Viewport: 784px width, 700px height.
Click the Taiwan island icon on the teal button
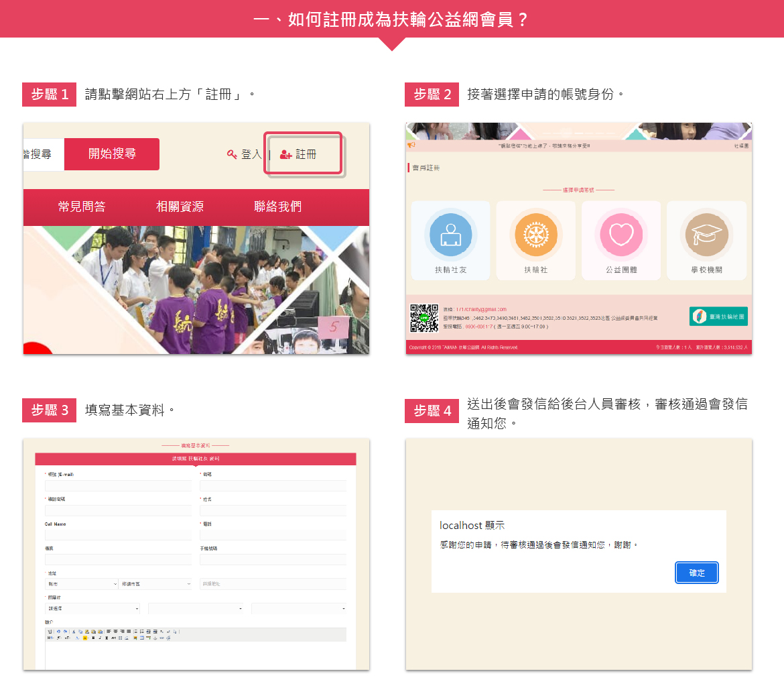click(x=699, y=316)
